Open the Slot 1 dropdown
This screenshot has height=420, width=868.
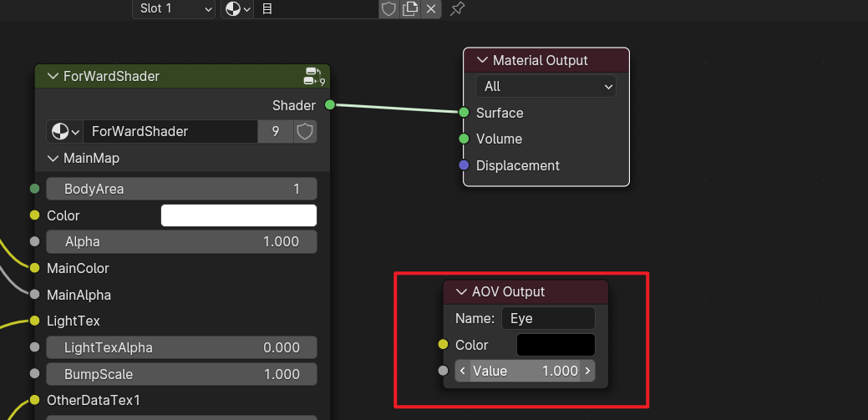pos(173,9)
